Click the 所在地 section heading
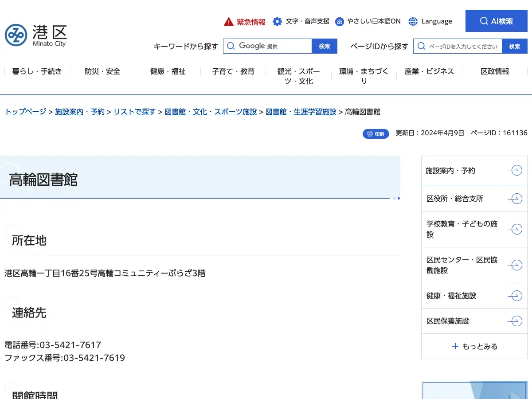 [29, 240]
